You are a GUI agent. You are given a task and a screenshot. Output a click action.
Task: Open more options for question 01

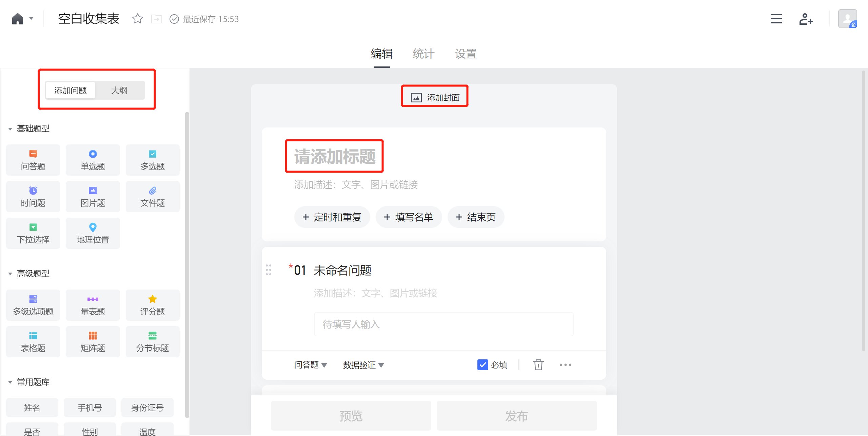click(565, 365)
